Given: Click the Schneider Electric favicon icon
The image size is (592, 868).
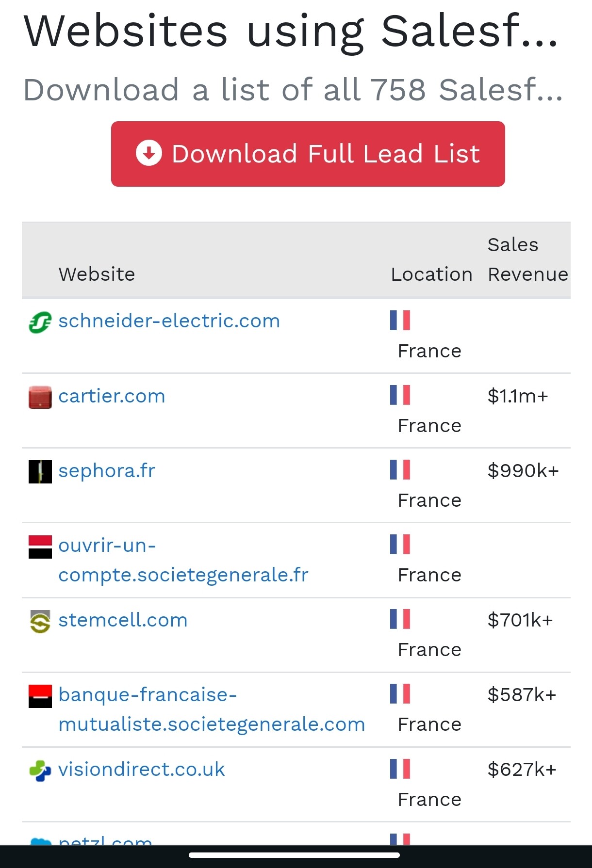Looking at the screenshot, I should coord(40,322).
